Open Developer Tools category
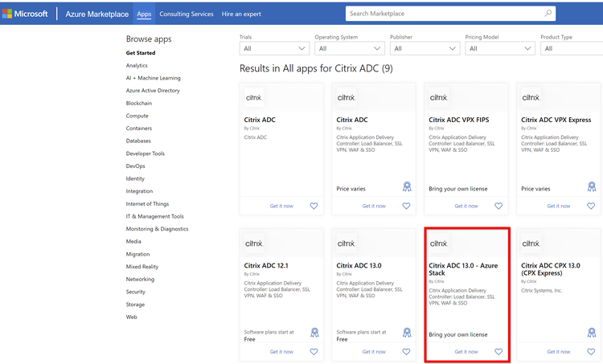This screenshot has height=364, width=603. coord(145,153)
